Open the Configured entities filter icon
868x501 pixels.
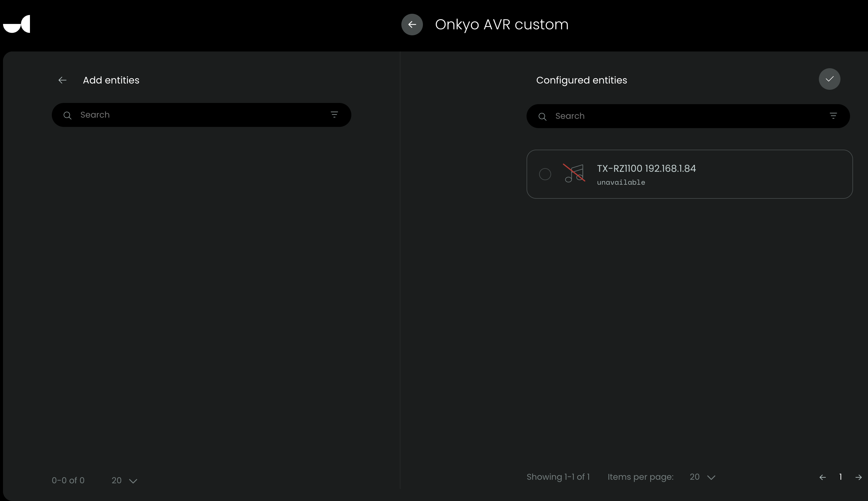(833, 116)
